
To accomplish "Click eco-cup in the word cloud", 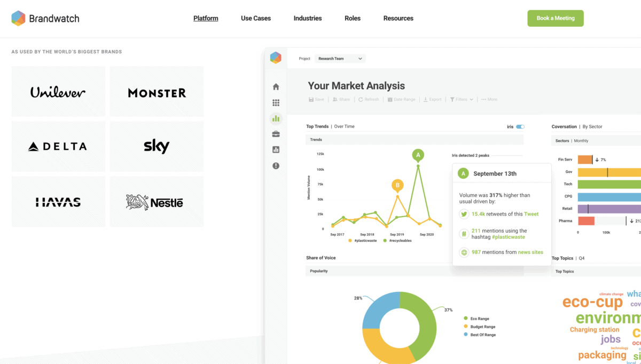I will click(x=592, y=302).
